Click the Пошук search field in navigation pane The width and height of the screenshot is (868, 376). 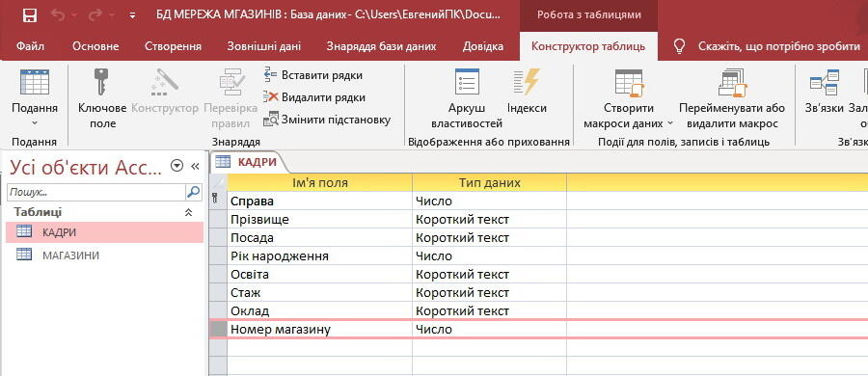point(95,192)
